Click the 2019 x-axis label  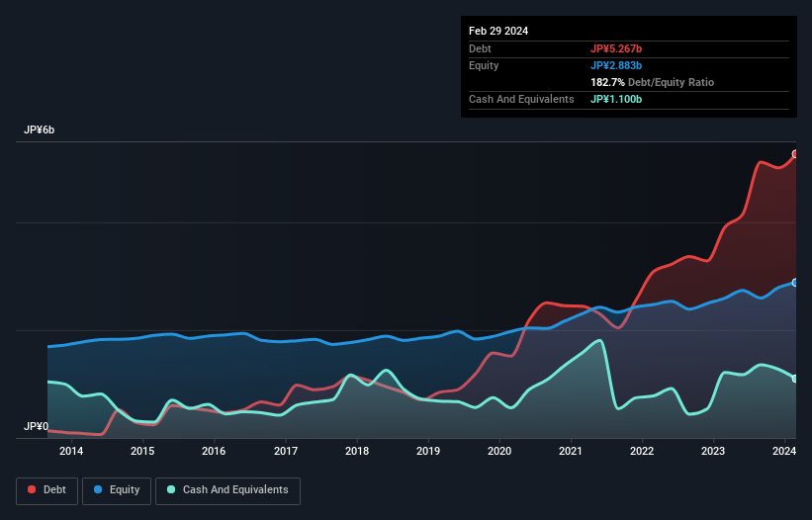pos(428,451)
